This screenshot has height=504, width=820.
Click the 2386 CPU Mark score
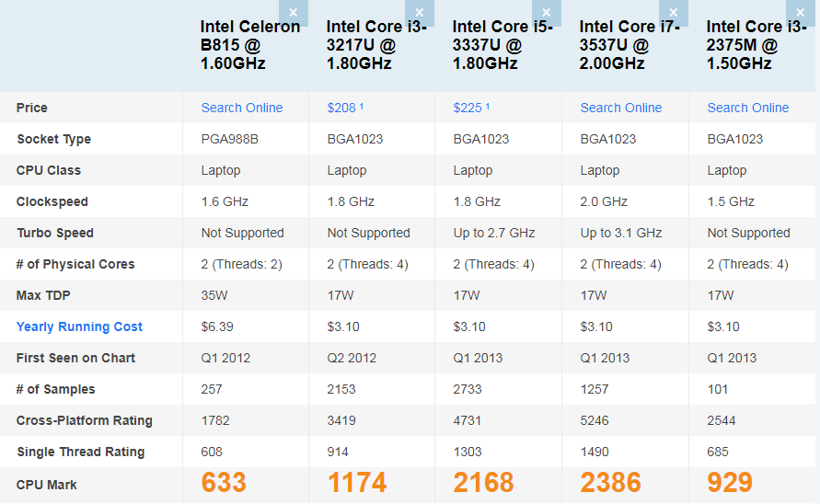(x=610, y=483)
